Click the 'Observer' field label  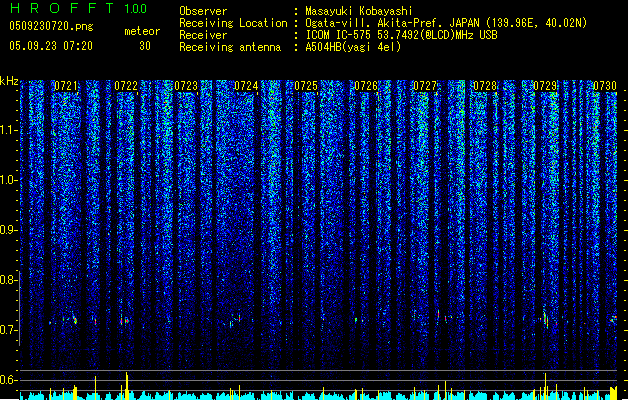203,11
